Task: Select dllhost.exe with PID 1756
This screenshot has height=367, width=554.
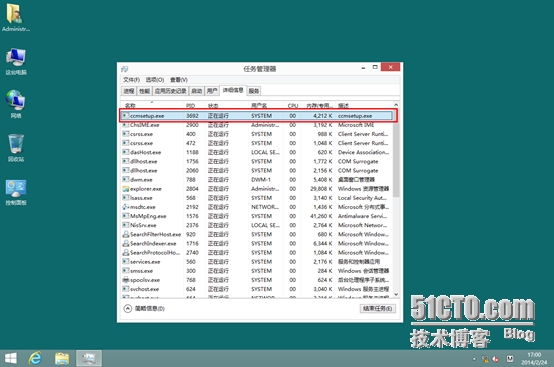Action: point(257,161)
